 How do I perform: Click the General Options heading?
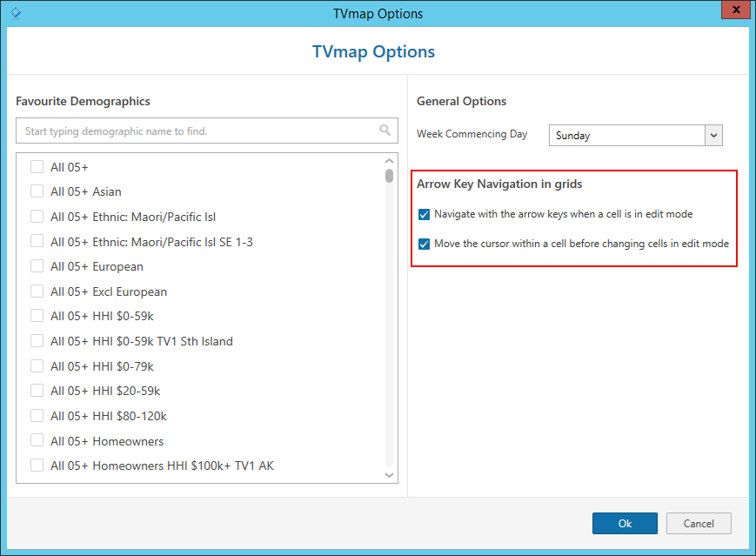tap(461, 101)
